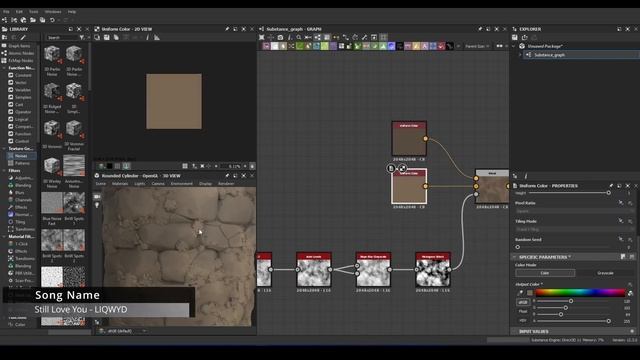The height and width of the screenshot is (360, 640).
Task: Collapse the Specific Parameters section
Action: click(x=515, y=257)
